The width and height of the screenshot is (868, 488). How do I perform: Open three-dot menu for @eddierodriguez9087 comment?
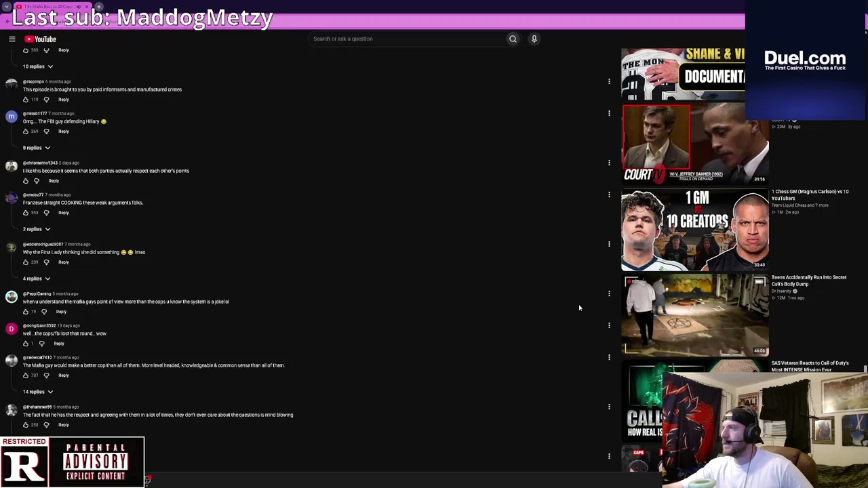609,244
